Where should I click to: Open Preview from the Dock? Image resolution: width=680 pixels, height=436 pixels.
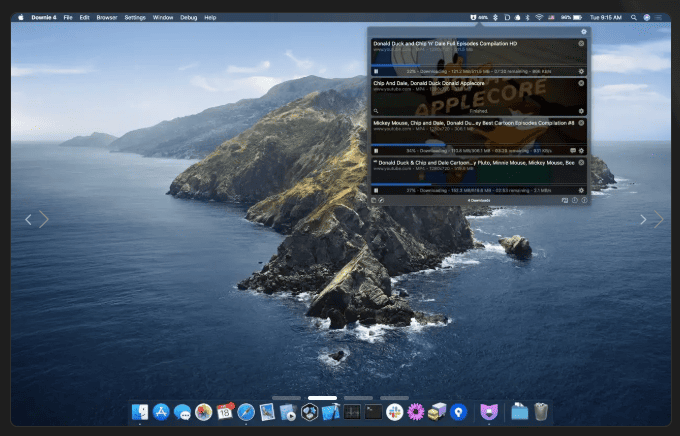click(267, 412)
